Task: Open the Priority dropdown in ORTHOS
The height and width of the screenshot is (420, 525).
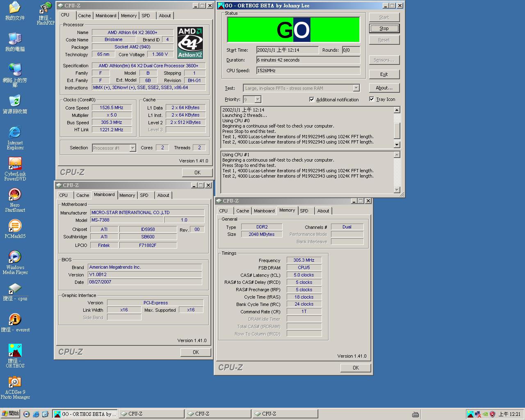Action: (x=258, y=100)
